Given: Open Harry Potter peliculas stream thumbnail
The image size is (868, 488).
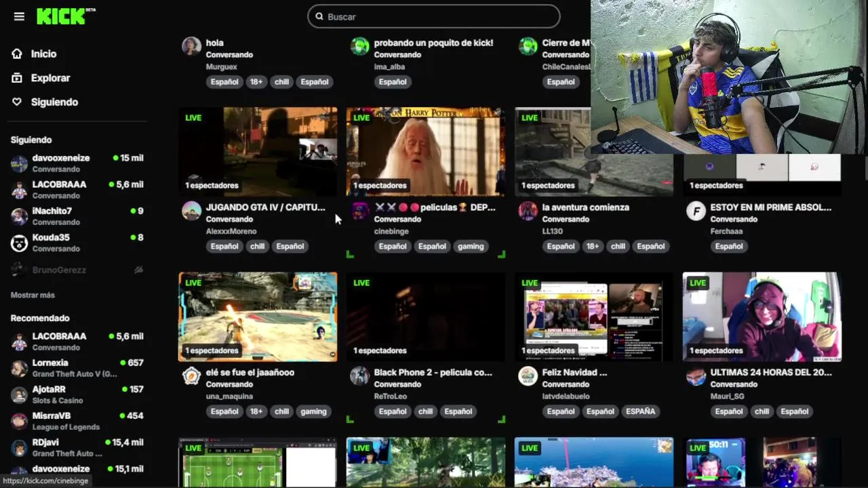Looking at the screenshot, I should pyautogui.click(x=426, y=151).
